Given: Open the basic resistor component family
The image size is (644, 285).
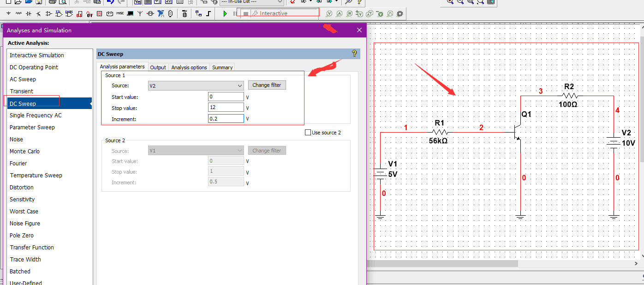Looking at the screenshot, I should 18,13.
